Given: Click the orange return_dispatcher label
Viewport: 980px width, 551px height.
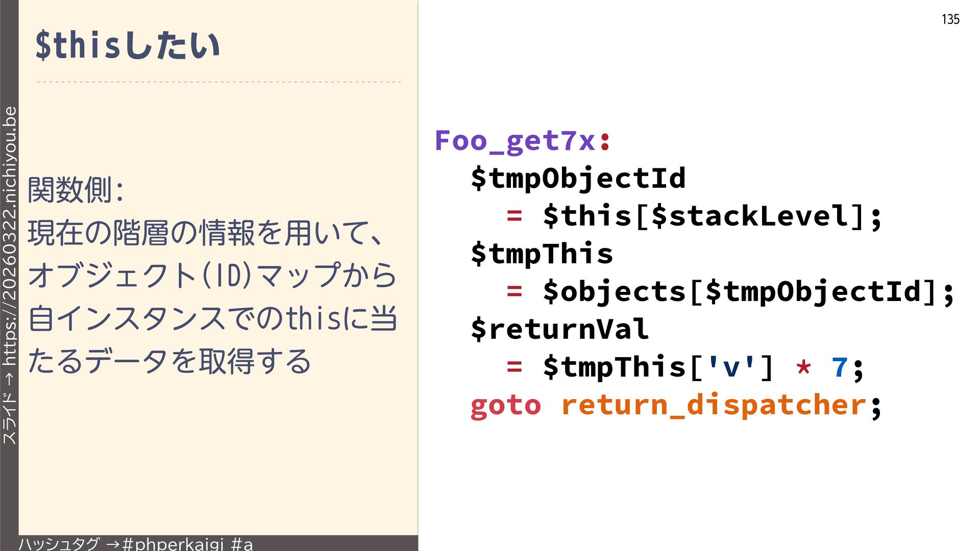Looking at the screenshot, I should point(714,405).
